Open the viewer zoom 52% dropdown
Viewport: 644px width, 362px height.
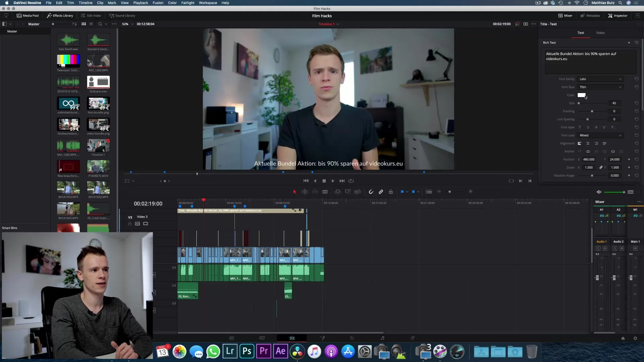coord(132,24)
